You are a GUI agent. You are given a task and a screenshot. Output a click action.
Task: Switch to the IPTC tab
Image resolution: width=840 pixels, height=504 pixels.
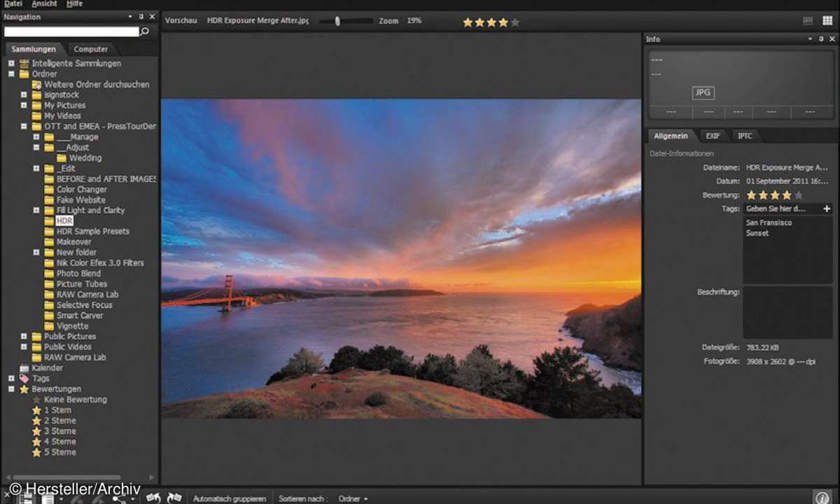click(745, 136)
